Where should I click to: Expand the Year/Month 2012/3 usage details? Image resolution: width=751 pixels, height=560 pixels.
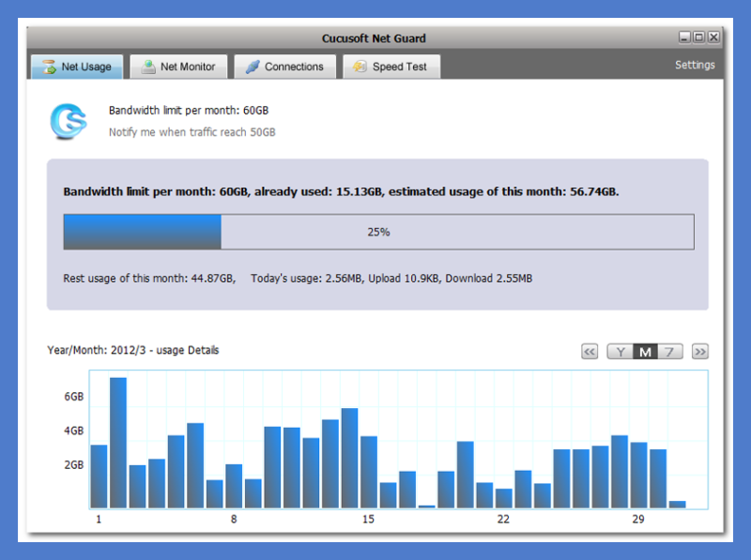[x=133, y=349]
